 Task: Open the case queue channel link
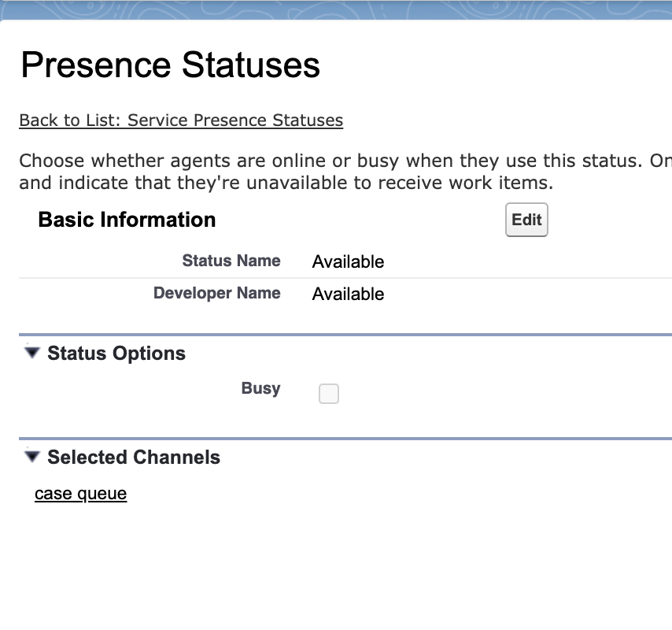click(80, 494)
